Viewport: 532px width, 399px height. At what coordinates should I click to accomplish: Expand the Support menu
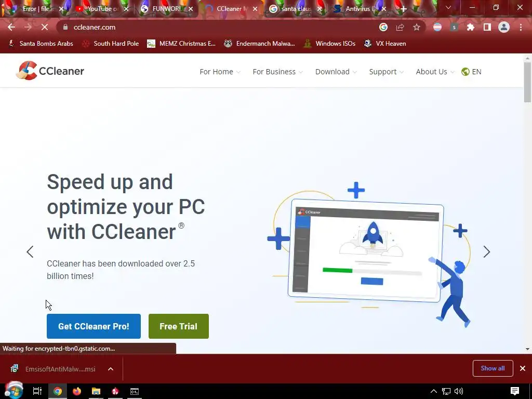[x=387, y=72]
